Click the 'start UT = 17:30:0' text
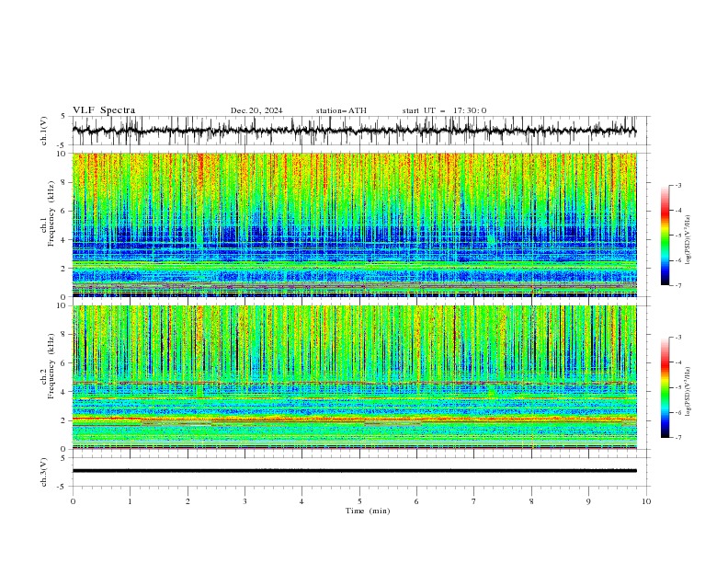The width and height of the screenshot is (728, 563). click(444, 110)
